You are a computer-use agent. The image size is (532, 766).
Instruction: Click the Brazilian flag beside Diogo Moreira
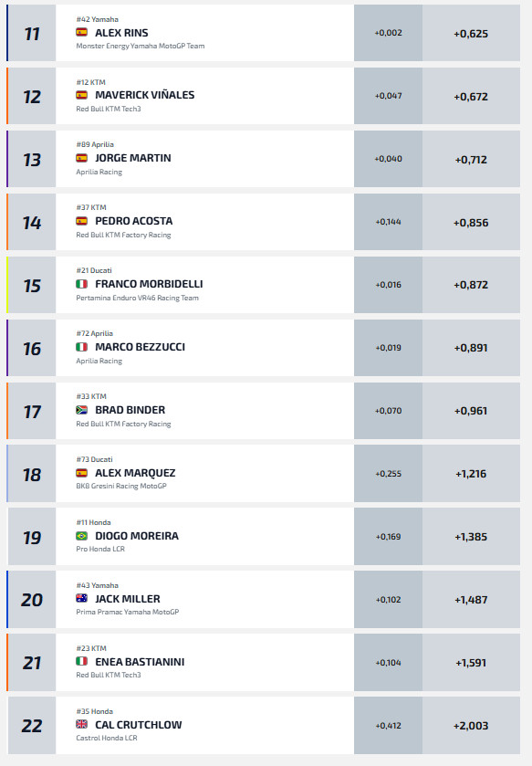point(81,536)
